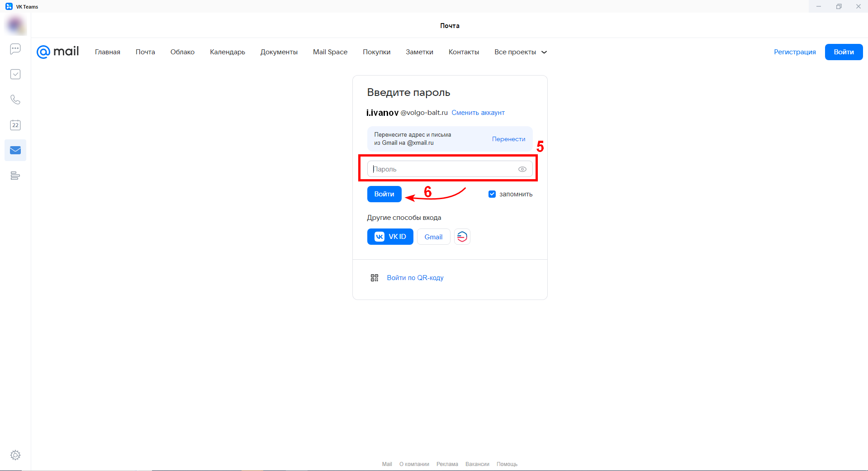
Task: Click the QR code icon
Action: (375, 278)
